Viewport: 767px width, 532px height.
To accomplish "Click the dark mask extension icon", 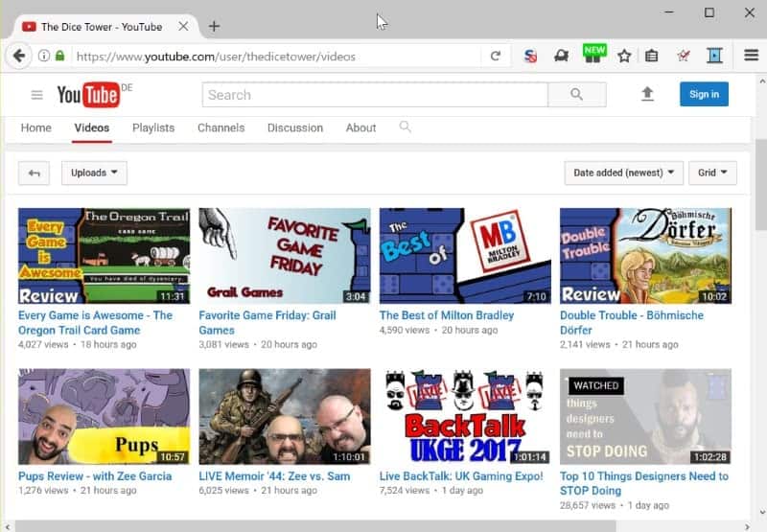I will (x=561, y=56).
